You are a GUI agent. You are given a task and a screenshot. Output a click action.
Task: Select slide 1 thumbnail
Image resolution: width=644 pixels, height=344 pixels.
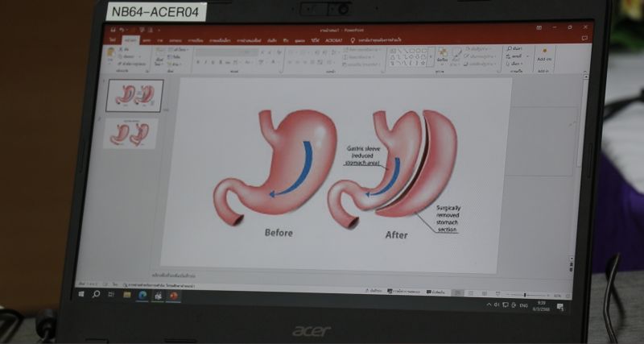pyautogui.click(x=134, y=95)
